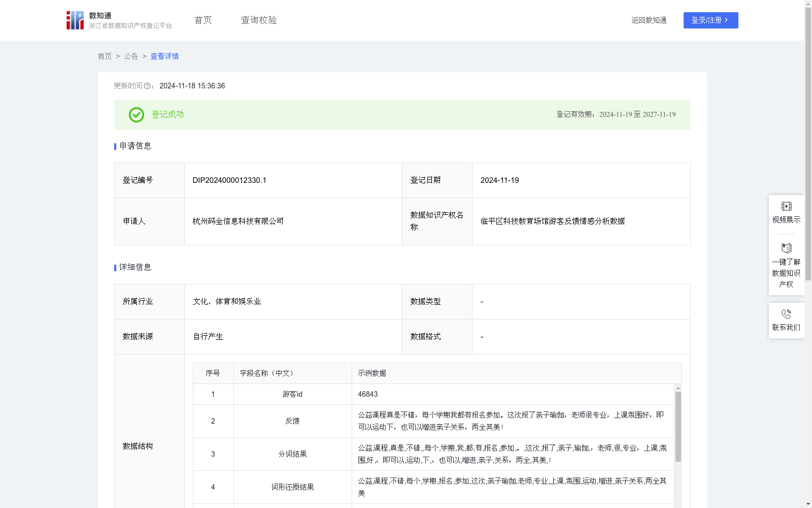
Task: Click the 联系我们 phone icon
Action: (x=787, y=314)
